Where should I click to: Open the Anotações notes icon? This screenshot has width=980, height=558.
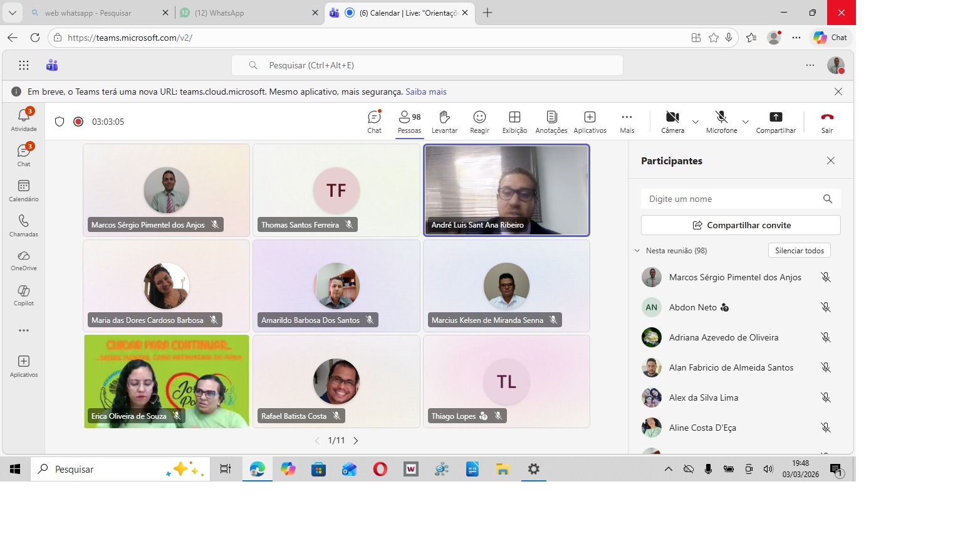(x=551, y=122)
